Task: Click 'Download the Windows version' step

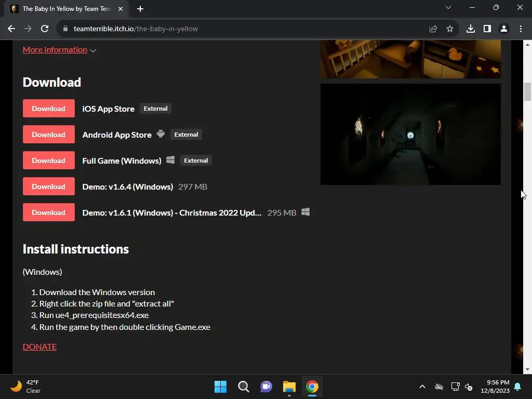Action: coord(97,292)
